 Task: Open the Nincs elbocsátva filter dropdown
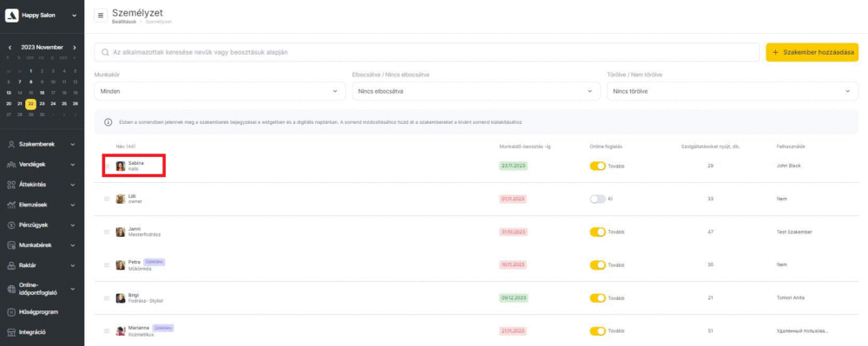pyautogui.click(x=476, y=91)
